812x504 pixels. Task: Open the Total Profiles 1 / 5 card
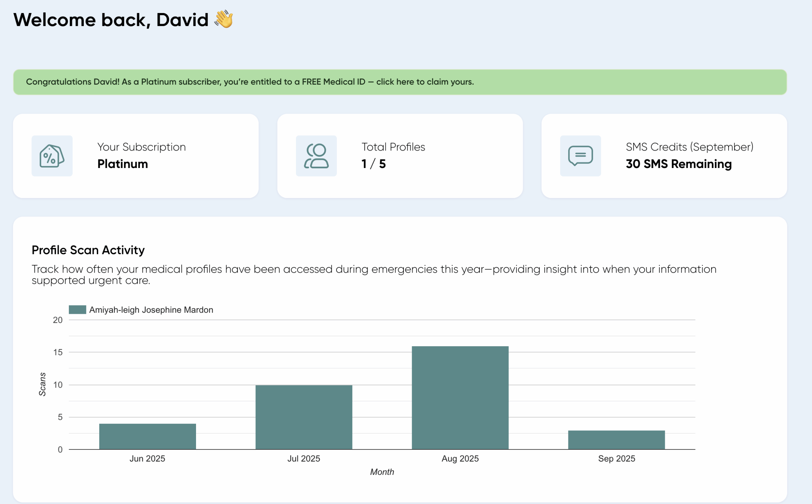tap(400, 156)
